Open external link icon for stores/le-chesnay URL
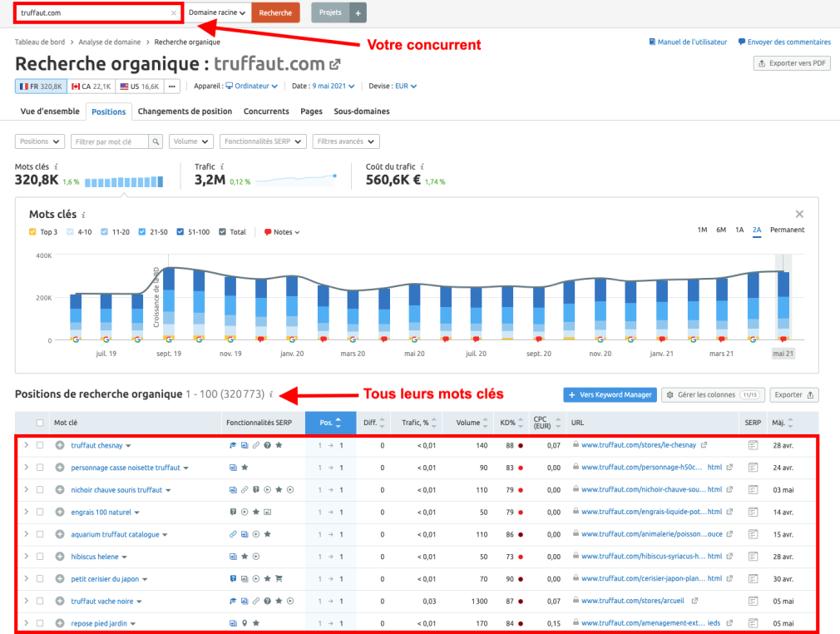Screen dimensions: 840x634 click(704, 445)
